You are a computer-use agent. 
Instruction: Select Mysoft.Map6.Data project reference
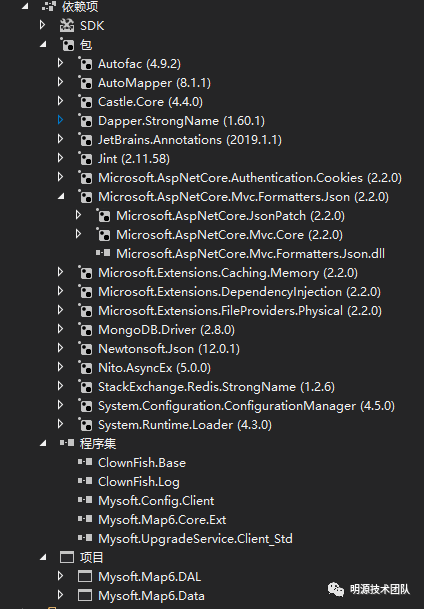151,595
